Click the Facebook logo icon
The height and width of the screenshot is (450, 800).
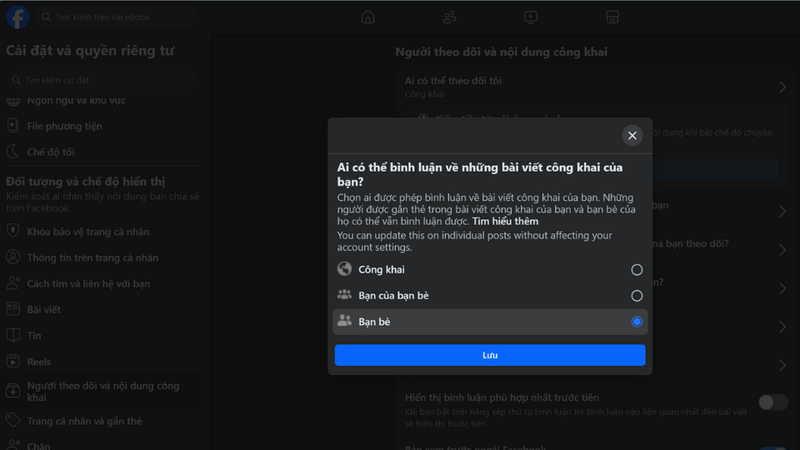[17, 17]
